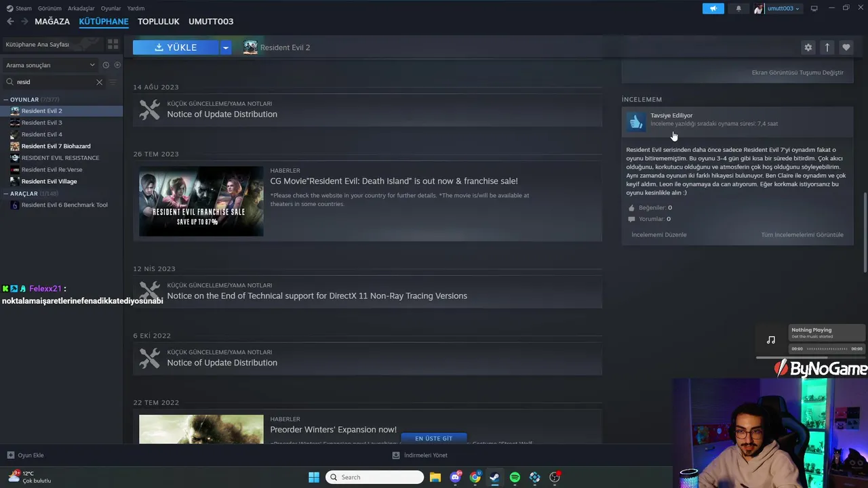Click the ready-to-play filter icon
The width and height of the screenshot is (868, 488).
coord(117,65)
